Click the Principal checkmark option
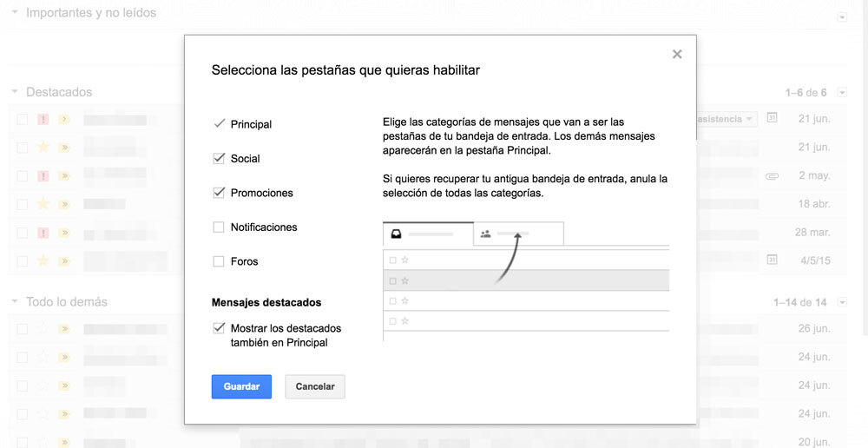The image size is (868, 448). (220, 123)
